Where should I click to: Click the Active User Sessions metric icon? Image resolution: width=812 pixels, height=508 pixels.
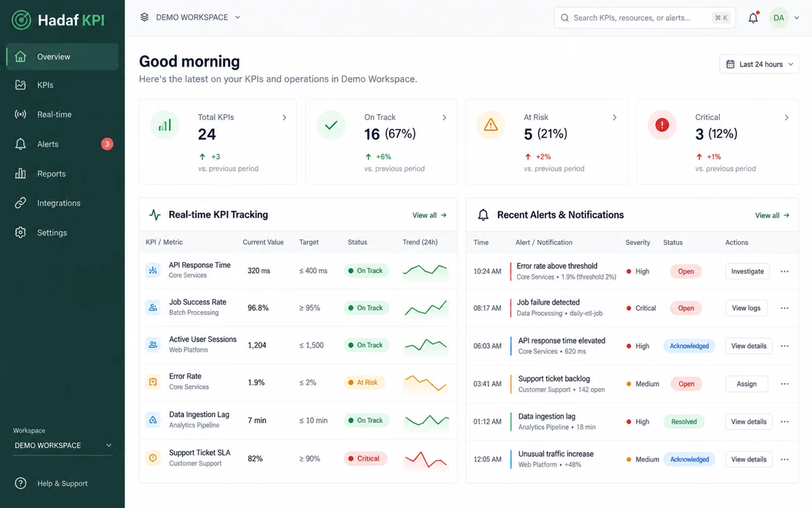click(x=153, y=345)
